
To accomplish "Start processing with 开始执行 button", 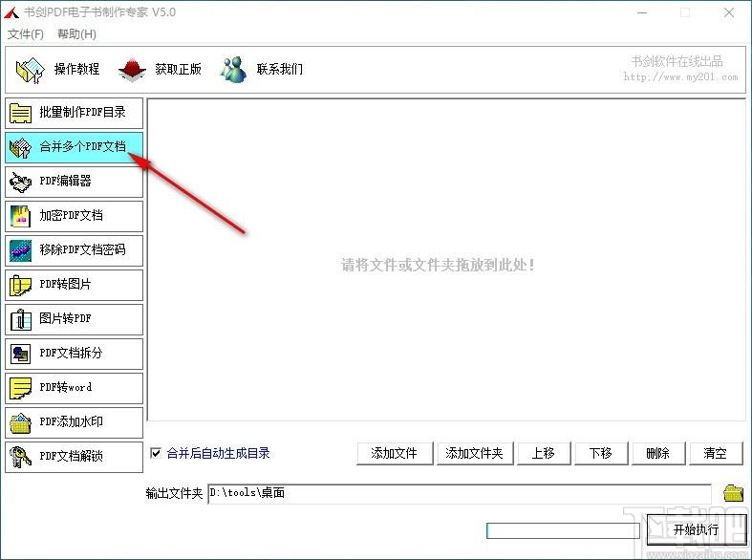I will pos(697,529).
